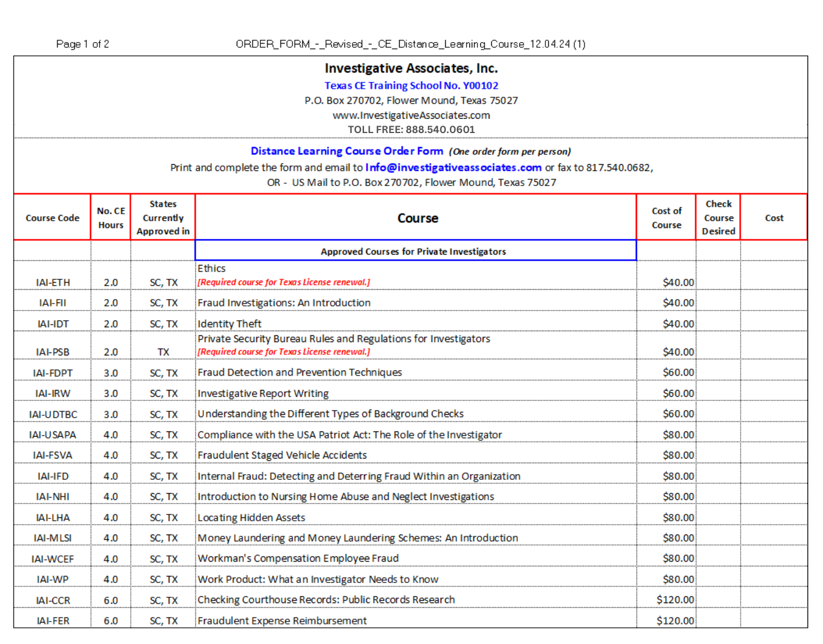Click the Info@investigativeassociates.com email link
This screenshot has height=644, width=823.
(453, 168)
